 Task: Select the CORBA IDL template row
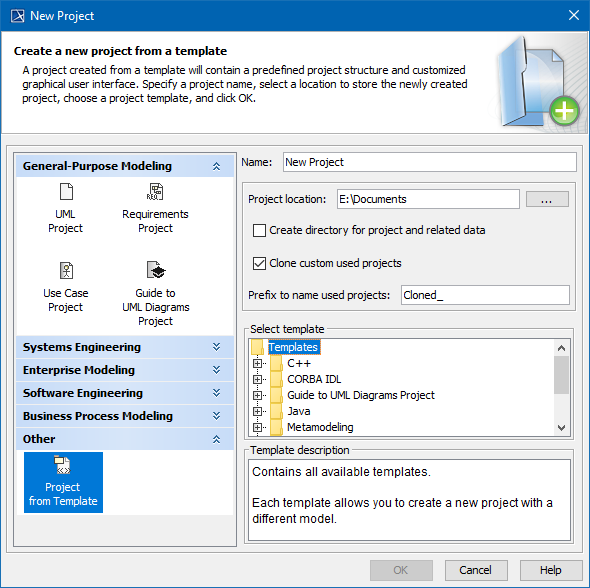tap(314, 379)
